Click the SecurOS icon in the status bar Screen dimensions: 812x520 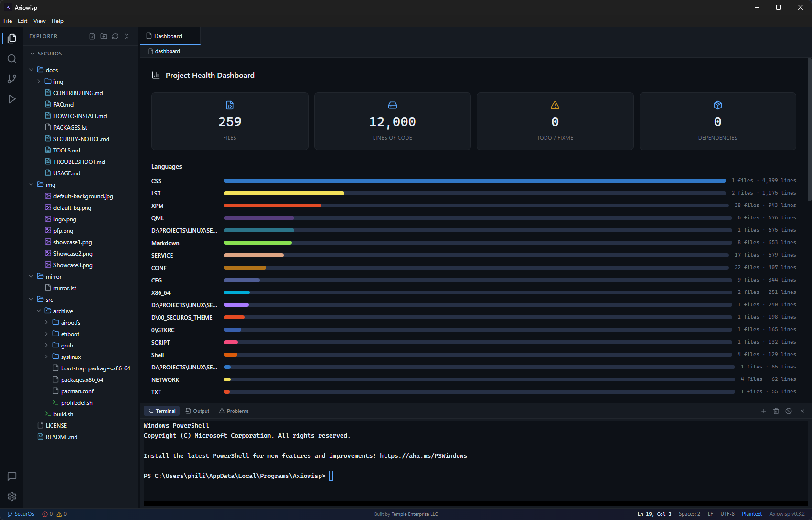pyautogui.click(x=21, y=514)
